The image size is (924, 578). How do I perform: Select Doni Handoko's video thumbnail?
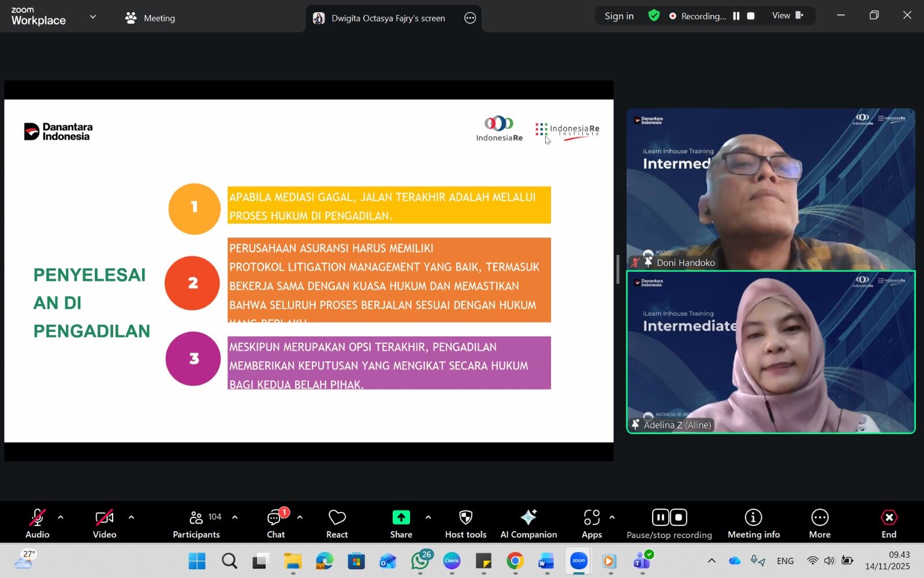[x=770, y=189]
